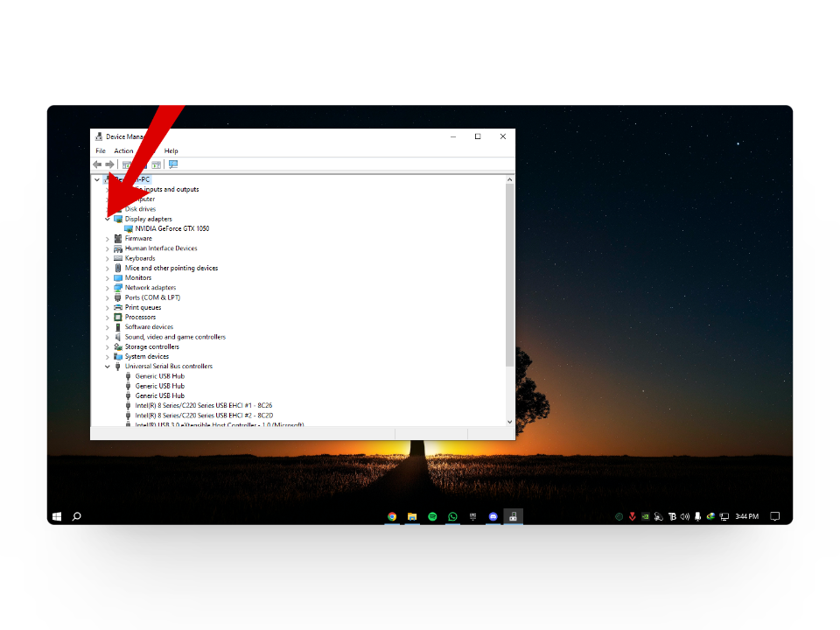Open the File menu
The height and width of the screenshot is (630, 840).
tap(101, 151)
